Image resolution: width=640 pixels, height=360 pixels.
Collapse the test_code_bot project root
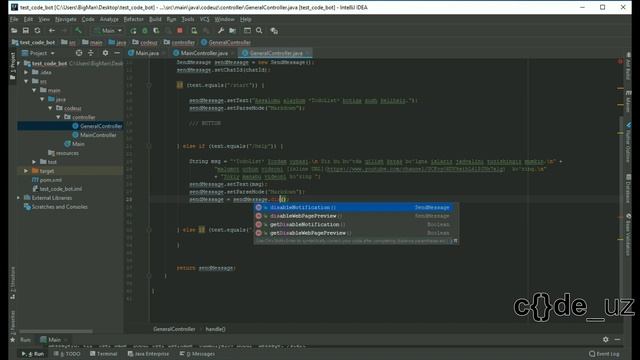pos(19,63)
